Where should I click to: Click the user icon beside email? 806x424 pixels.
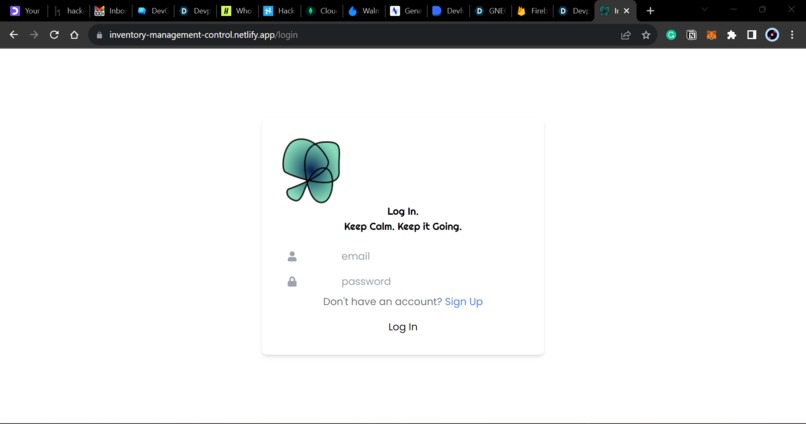[292, 256]
